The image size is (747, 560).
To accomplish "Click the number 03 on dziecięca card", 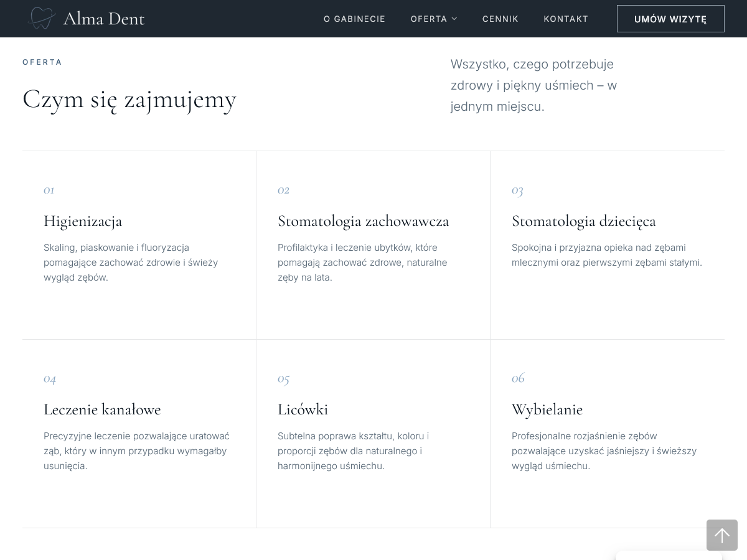I will coord(517,190).
